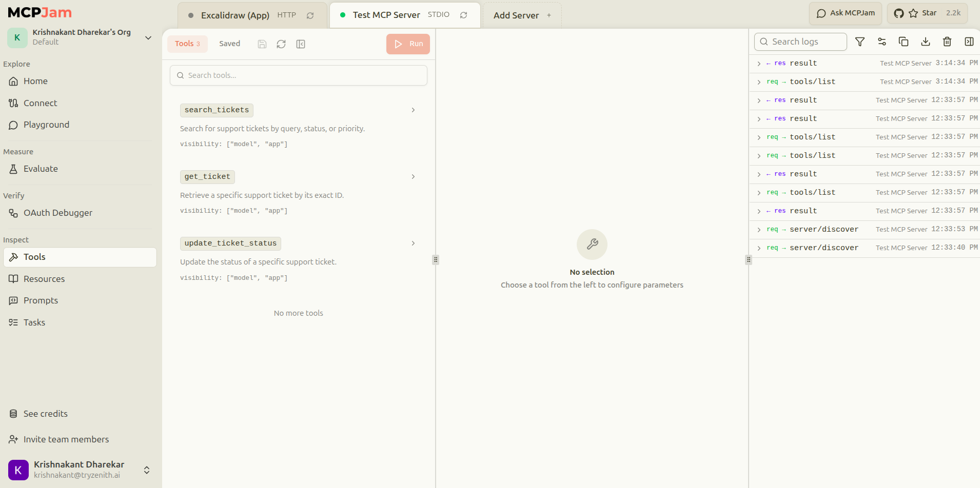Select the Tools 3 tab
980x488 pixels.
click(187, 44)
